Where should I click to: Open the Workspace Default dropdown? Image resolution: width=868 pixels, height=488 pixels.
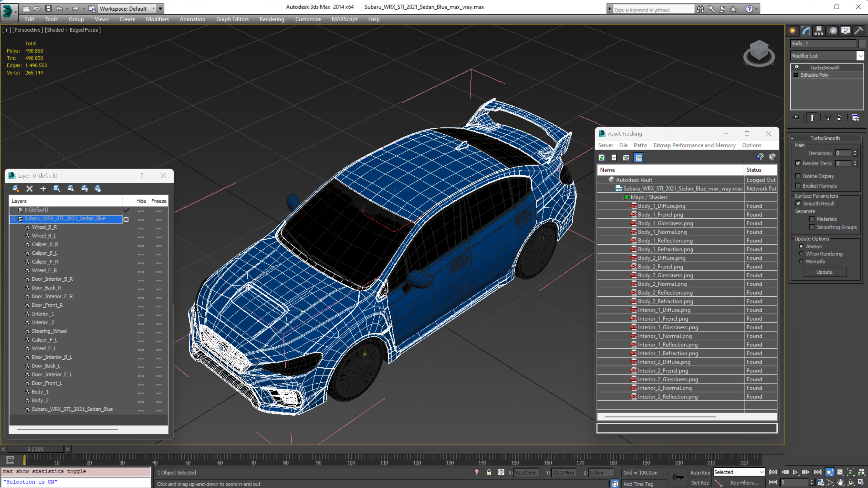click(x=127, y=9)
